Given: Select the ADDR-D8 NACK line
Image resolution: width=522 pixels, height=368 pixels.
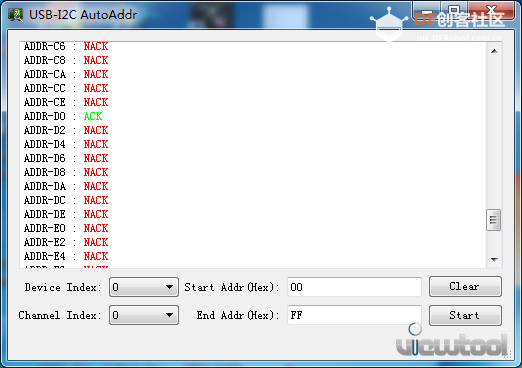Looking at the screenshot, I should (66, 172).
